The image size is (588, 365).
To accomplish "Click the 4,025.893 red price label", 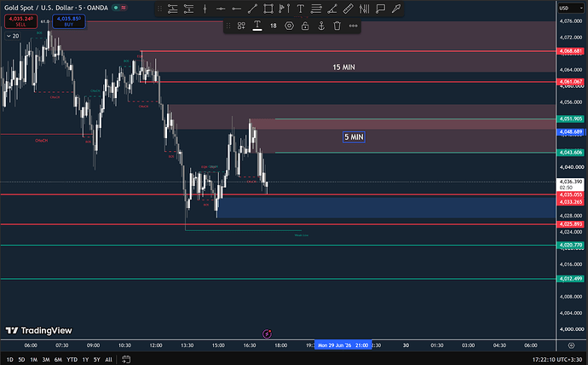I will (570, 224).
